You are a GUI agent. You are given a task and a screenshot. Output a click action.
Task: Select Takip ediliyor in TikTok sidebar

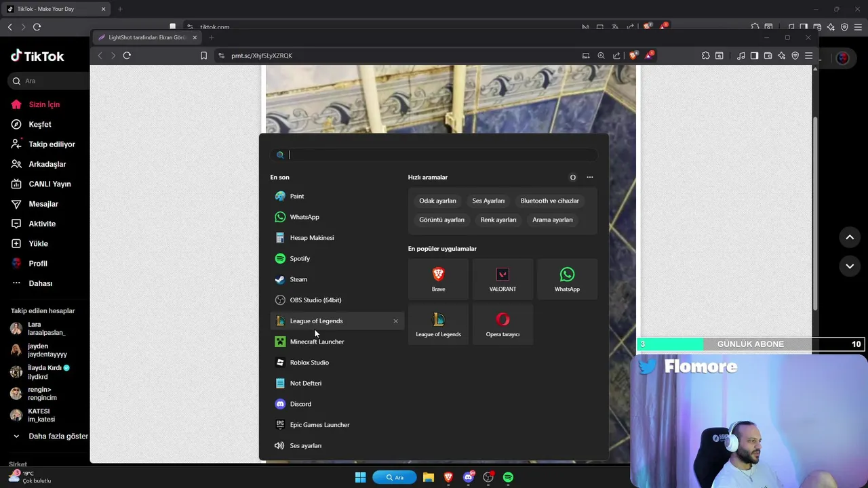click(43, 144)
